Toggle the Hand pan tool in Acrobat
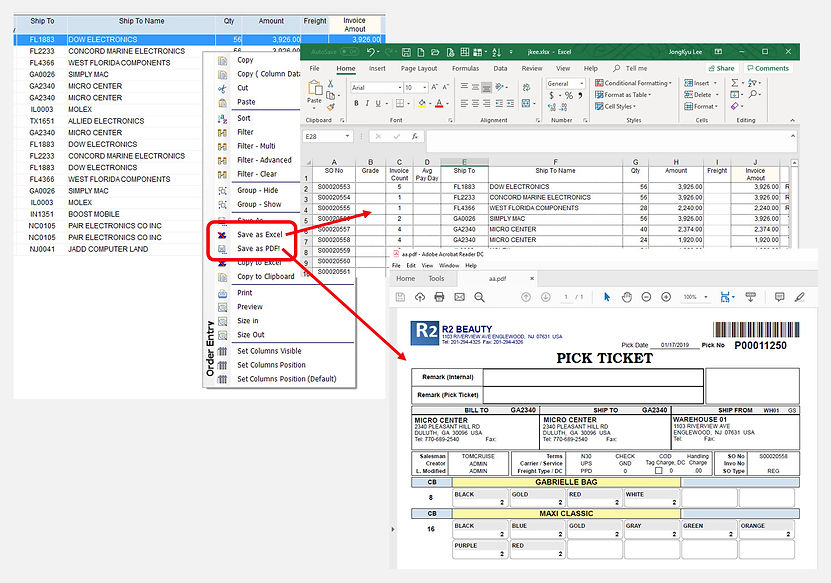This screenshot has width=831, height=583. pos(626,297)
